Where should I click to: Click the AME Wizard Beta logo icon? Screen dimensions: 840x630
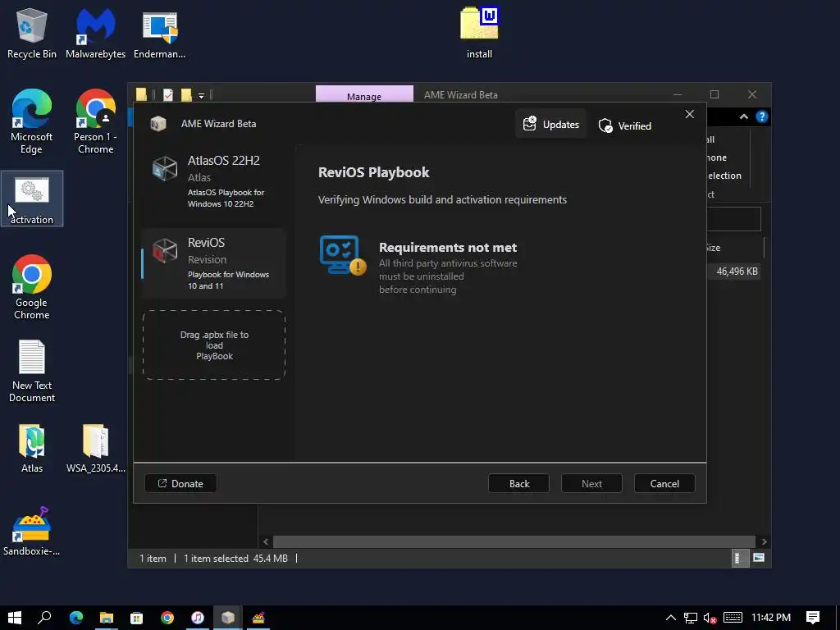158,124
